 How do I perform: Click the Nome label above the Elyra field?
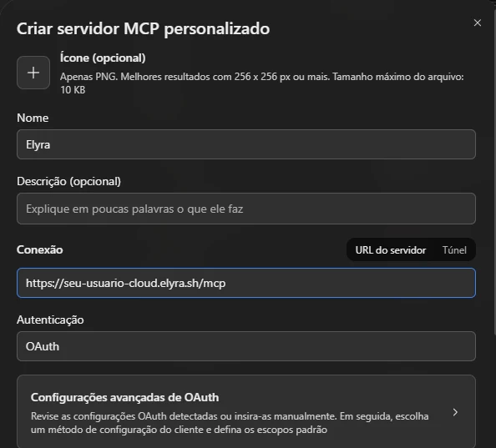pos(33,118)
